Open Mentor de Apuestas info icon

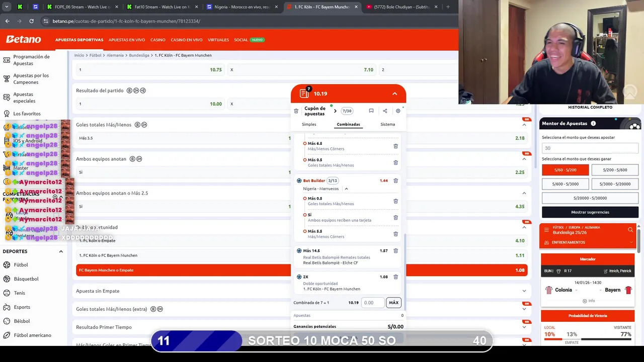(x=593, y=124)
